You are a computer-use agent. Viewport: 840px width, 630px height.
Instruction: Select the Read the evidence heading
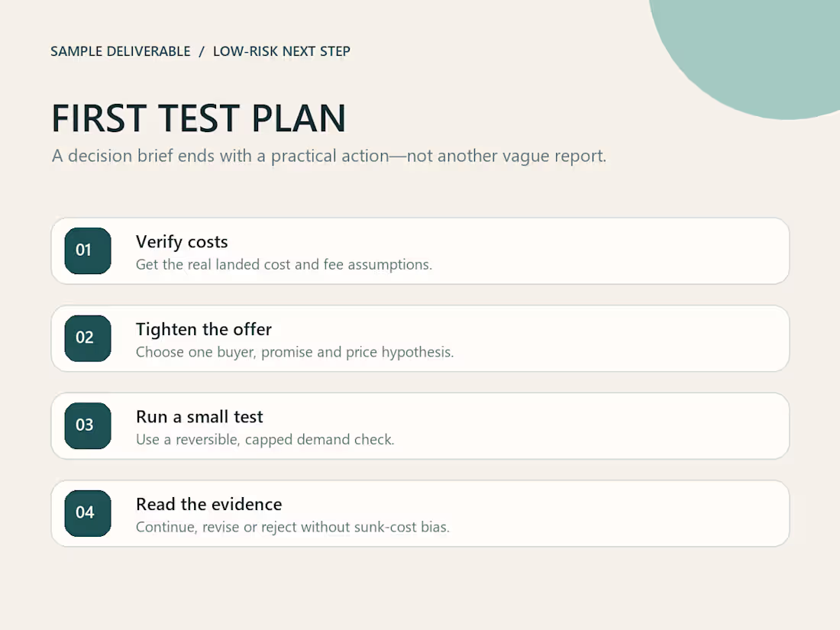coord(209,504)
